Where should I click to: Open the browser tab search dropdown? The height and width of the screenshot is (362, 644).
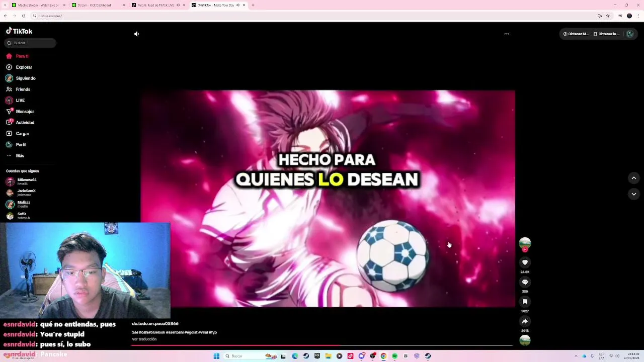tap(5, 5)
